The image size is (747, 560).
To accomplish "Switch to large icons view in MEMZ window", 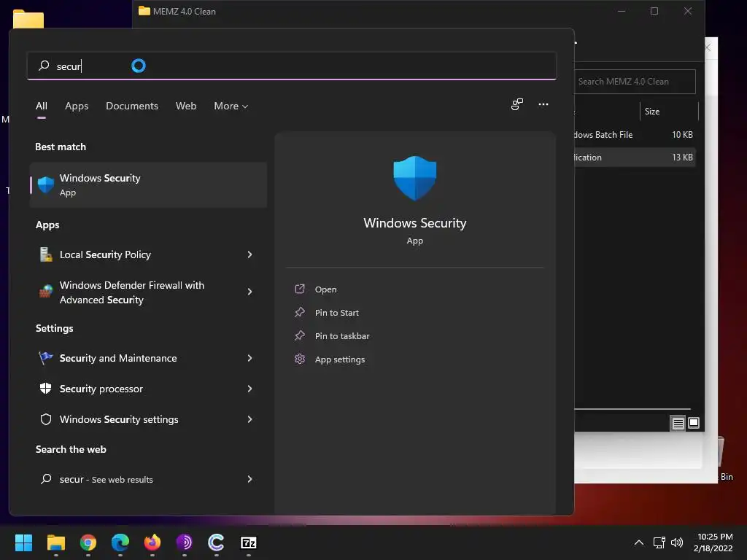I will point(694,423).
